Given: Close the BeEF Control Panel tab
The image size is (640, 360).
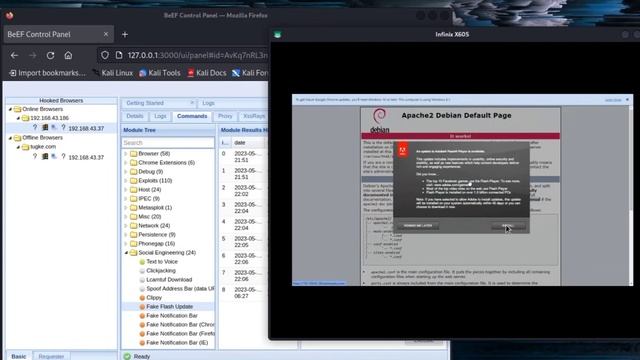Looking at the screenshot, I should coord(106,34).
